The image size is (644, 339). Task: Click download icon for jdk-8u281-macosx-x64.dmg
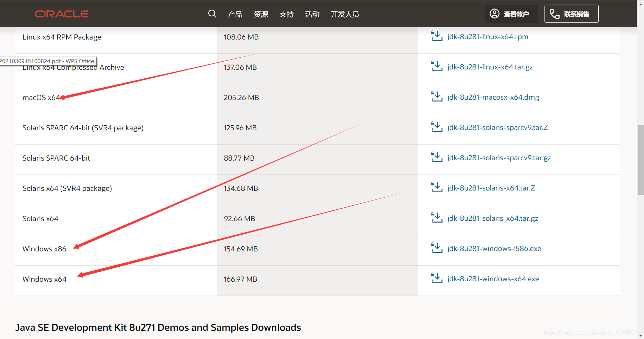tap(437, 97)
